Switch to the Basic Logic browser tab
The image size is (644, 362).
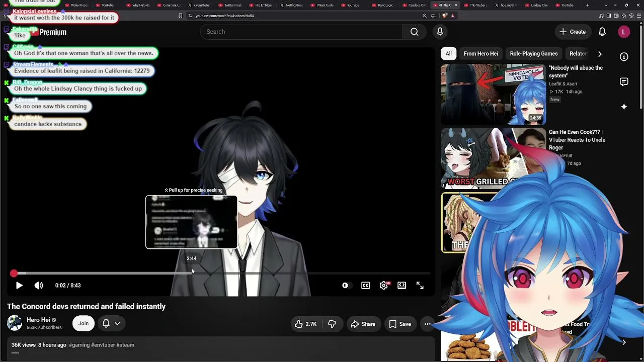[385, 5]
